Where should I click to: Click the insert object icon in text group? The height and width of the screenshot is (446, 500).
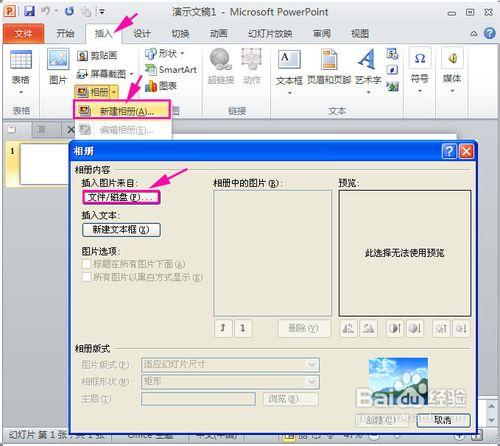[x=392, y=87]
